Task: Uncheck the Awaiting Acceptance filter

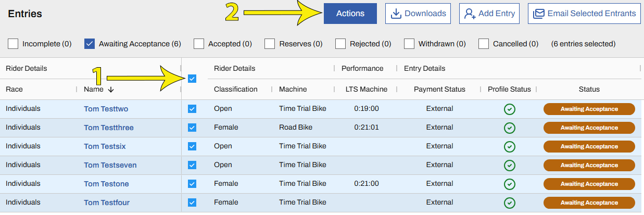Action: (x=89, y=44)
